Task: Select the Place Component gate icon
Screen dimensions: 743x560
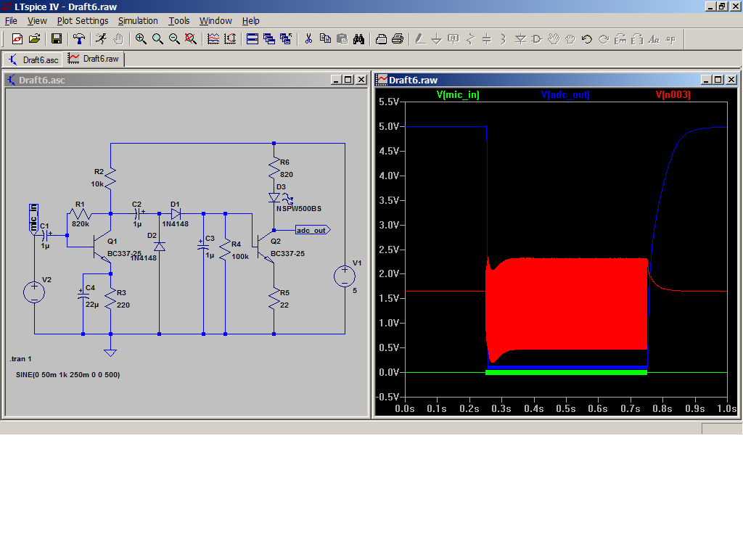Action: point(537,39)
